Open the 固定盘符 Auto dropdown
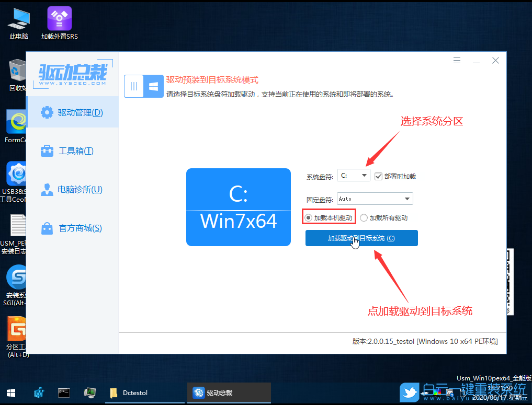The height and width of the screenshot is (405, 532). tap(375, 199)
